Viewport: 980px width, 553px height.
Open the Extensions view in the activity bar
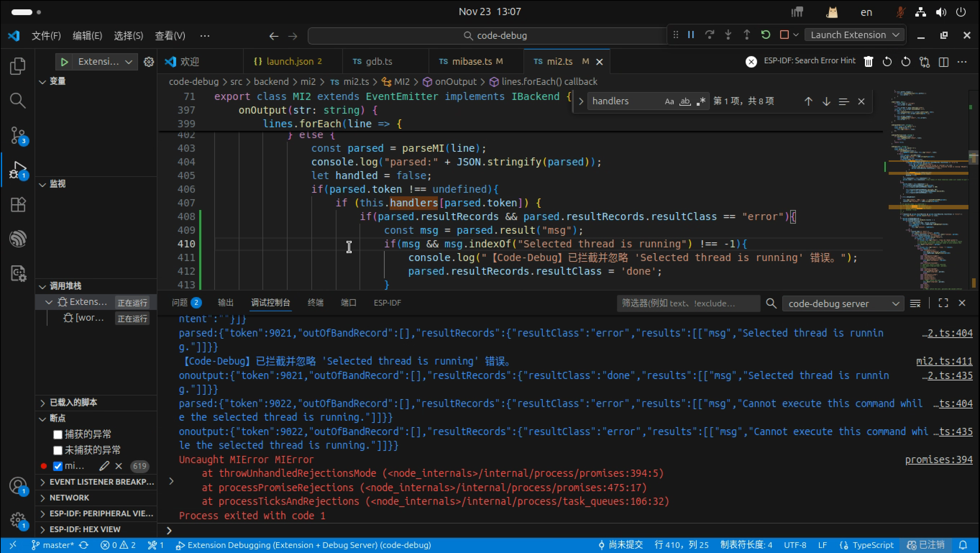click(x=18, y=205)
